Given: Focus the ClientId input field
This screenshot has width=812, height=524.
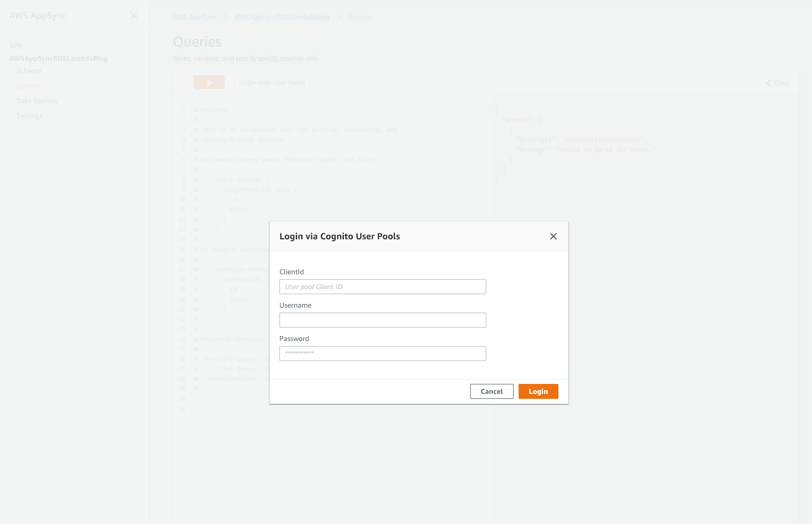Looking at the screenshot, I should (383, 287).
